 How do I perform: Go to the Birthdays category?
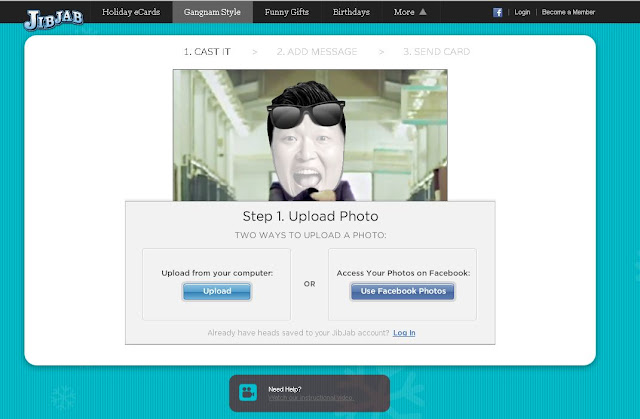pyautogui.click(x=351, y=12)
